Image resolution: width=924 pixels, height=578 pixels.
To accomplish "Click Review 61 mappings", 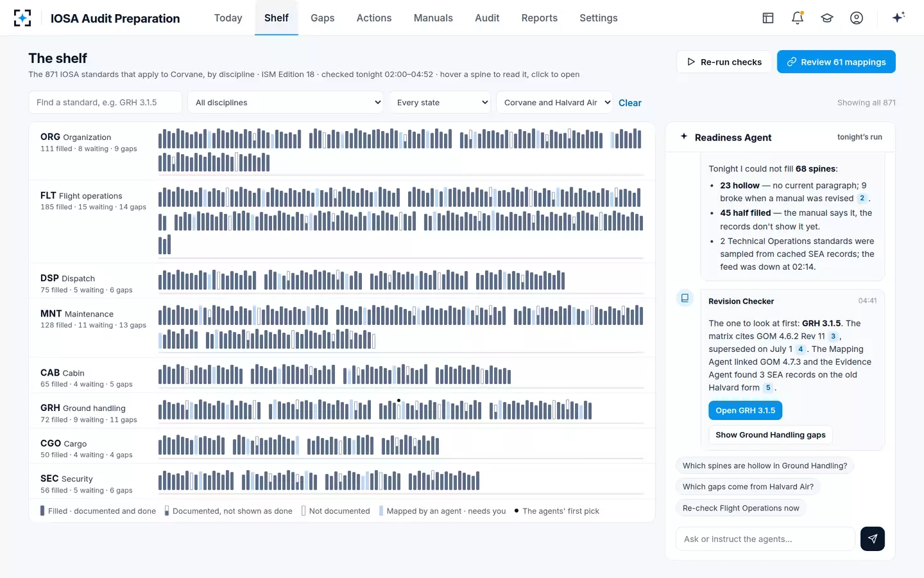I will (836, 62).
